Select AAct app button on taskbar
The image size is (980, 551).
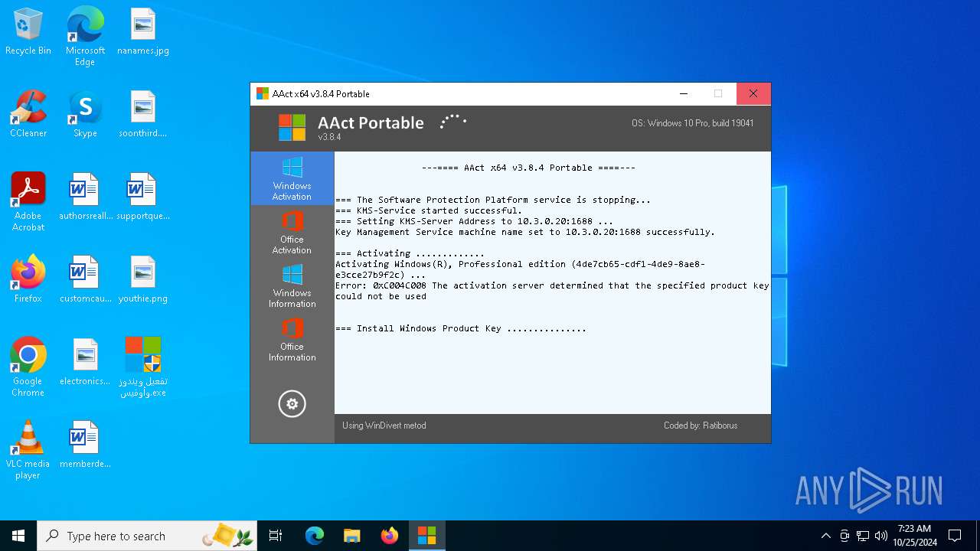click(x=426, y=536)
